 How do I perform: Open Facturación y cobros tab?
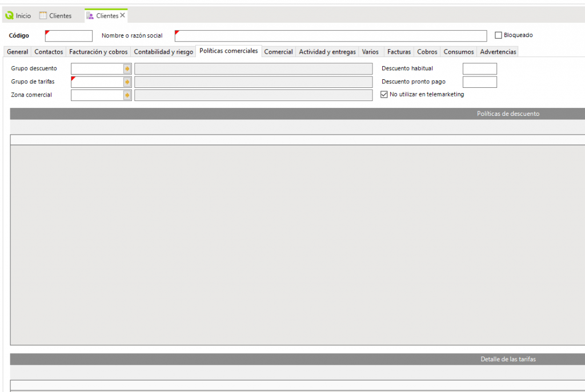coord(98,52)
